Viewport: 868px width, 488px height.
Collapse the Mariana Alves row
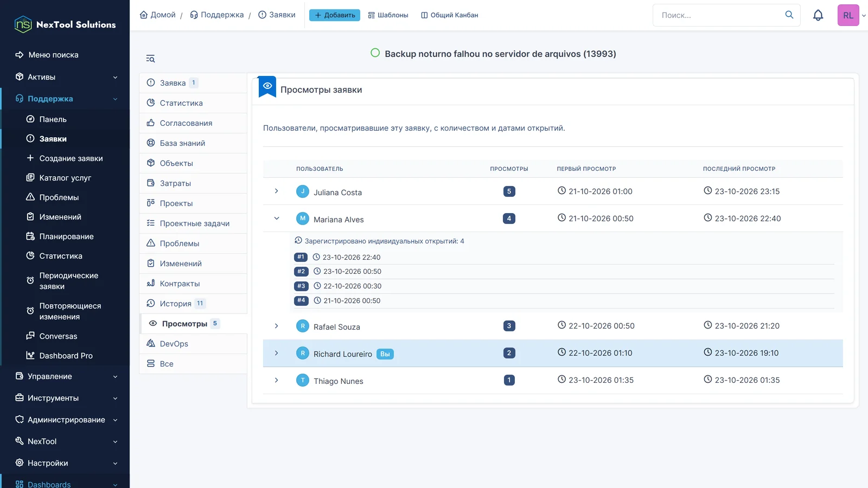[x=277, y=218]
